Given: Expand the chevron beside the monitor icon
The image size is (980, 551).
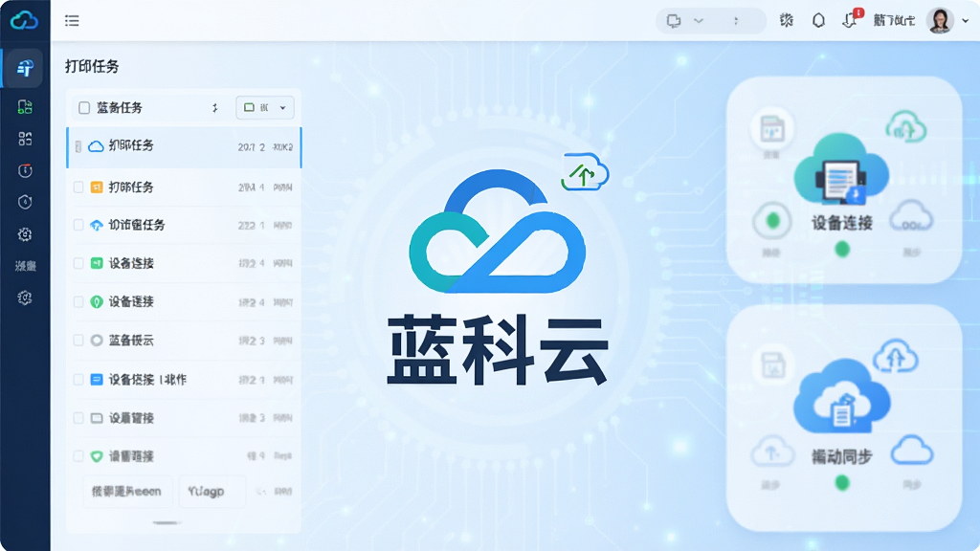Looking at the screenshot, I should tap(699, 21).
